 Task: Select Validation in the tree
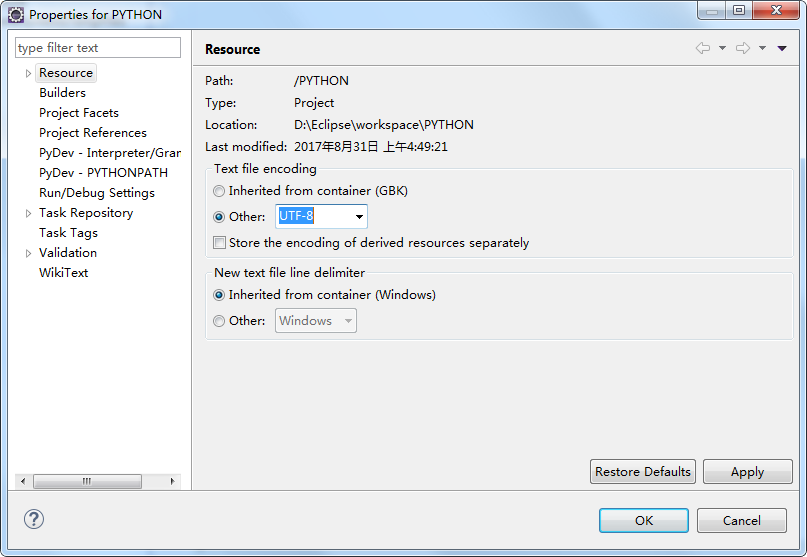[68, 253]
